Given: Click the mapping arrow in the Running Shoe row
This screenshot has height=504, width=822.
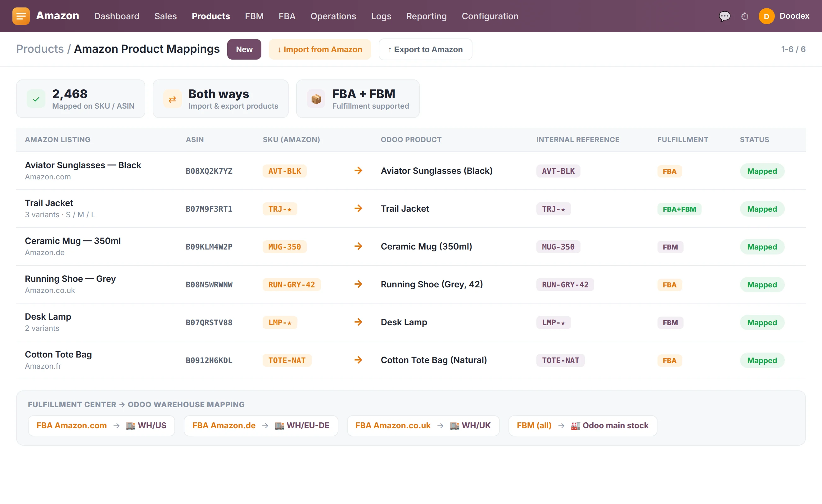Looking at the screenshot, I should click(x=358, y=284).
